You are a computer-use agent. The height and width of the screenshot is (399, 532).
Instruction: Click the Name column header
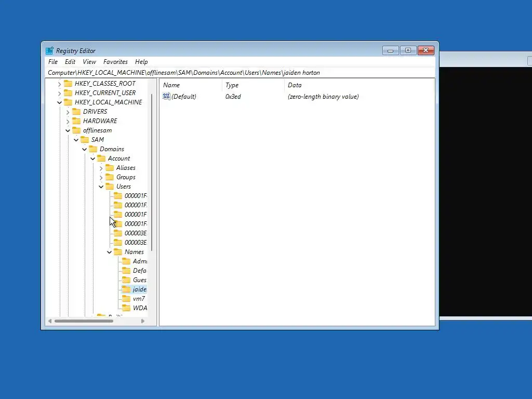click(191, 85)
